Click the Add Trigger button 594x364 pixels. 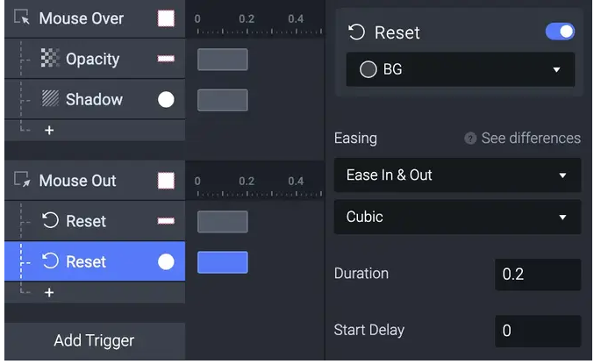(x=95, y=340)
